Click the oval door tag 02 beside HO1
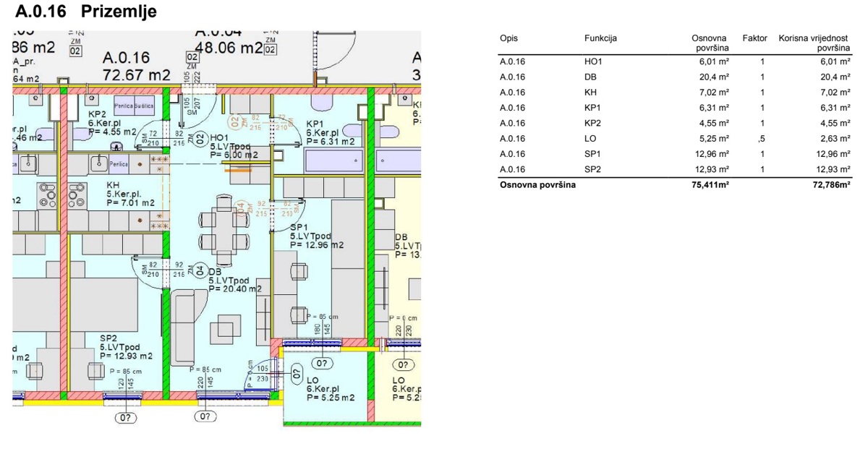 click(200, 139)
